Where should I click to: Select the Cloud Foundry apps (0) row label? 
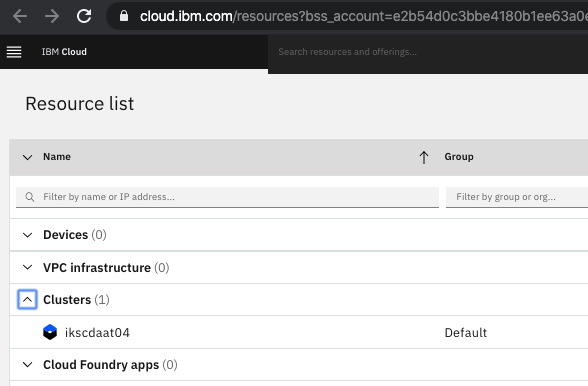pos(110,365)
